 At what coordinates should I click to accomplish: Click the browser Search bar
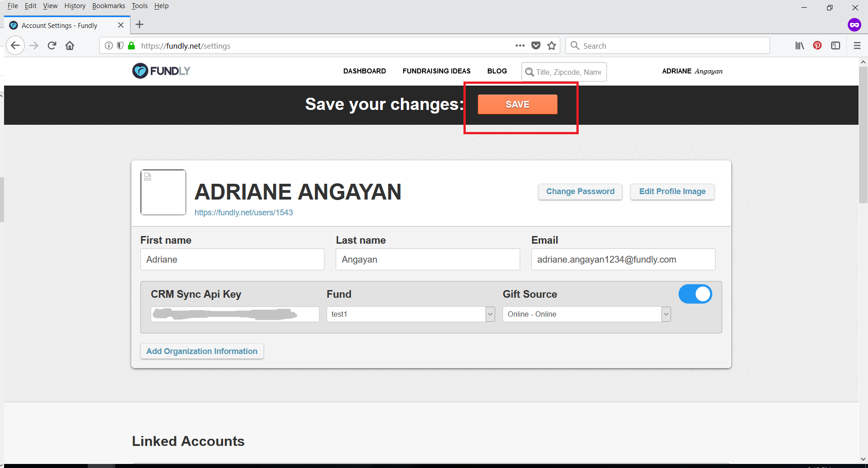click(x=668, y=45)
